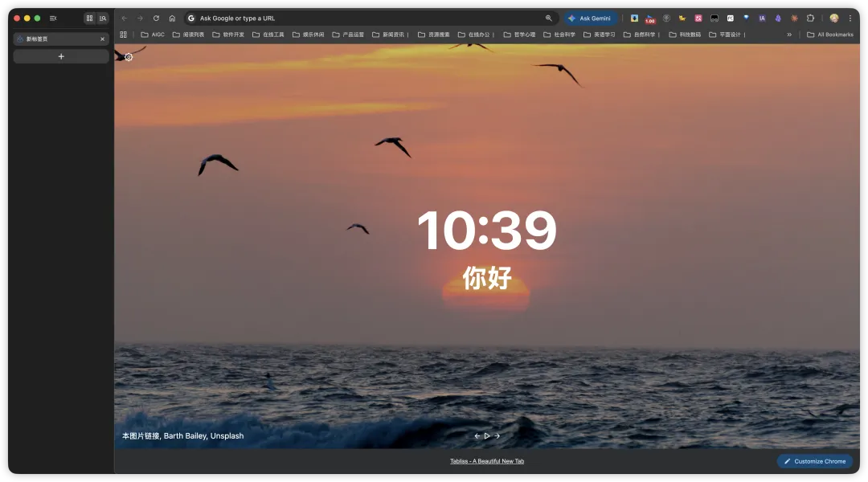Click the 10:39 clock widget
Screen dimensions: 868x482
point(487,231)
